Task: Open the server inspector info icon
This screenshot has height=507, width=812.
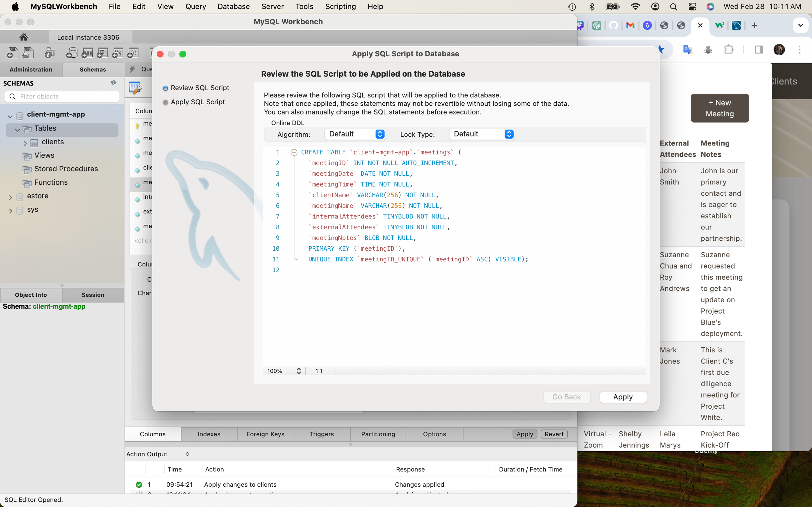Action: [x=50, y=53]
